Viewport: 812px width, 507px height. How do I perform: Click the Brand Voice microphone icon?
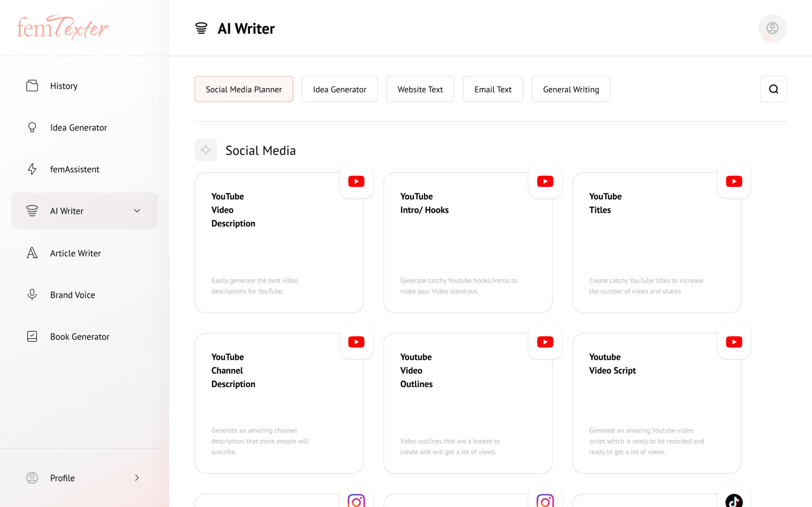(x=32, y=295)
